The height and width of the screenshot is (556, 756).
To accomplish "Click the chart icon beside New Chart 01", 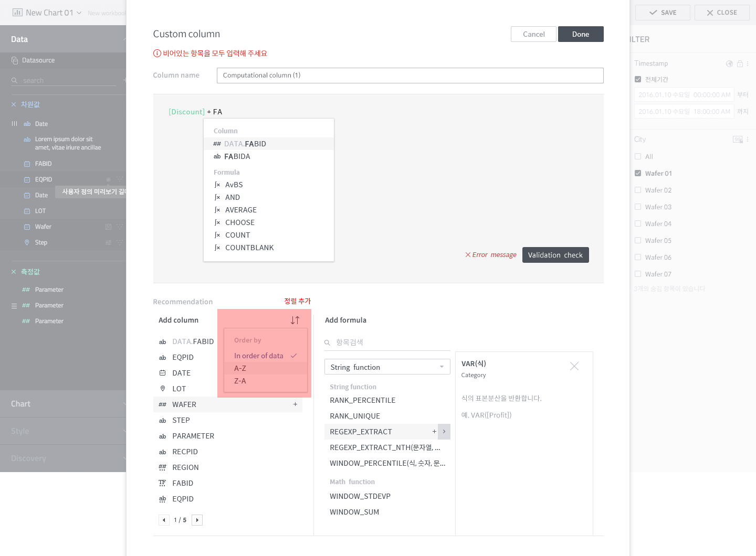I will (x=17, y=13).
